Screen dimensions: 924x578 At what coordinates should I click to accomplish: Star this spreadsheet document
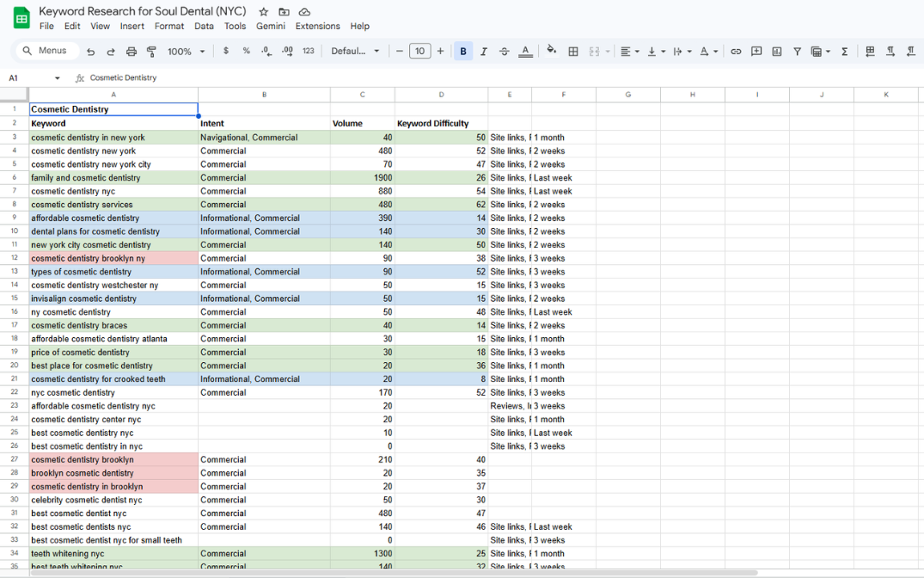pyautogui.click(x=264, y=12)
